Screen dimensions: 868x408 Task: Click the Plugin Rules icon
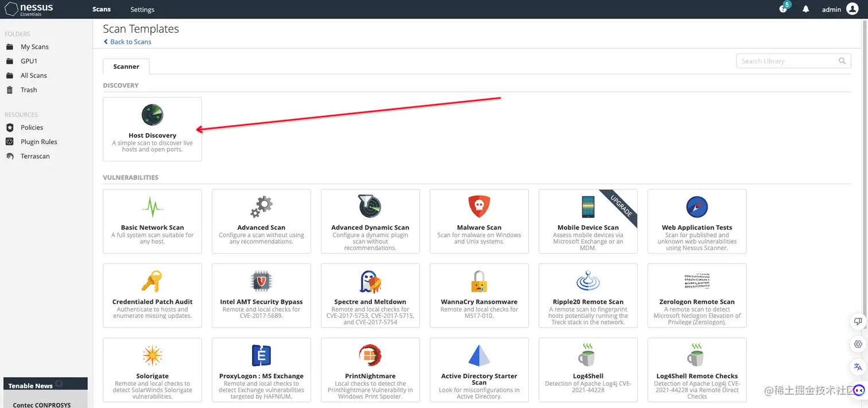pos(10,142)
